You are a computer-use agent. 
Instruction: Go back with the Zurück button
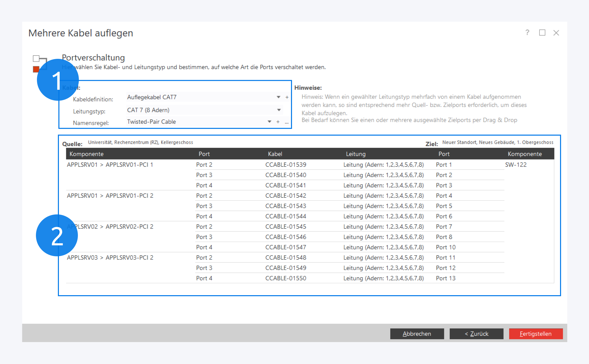476,334
